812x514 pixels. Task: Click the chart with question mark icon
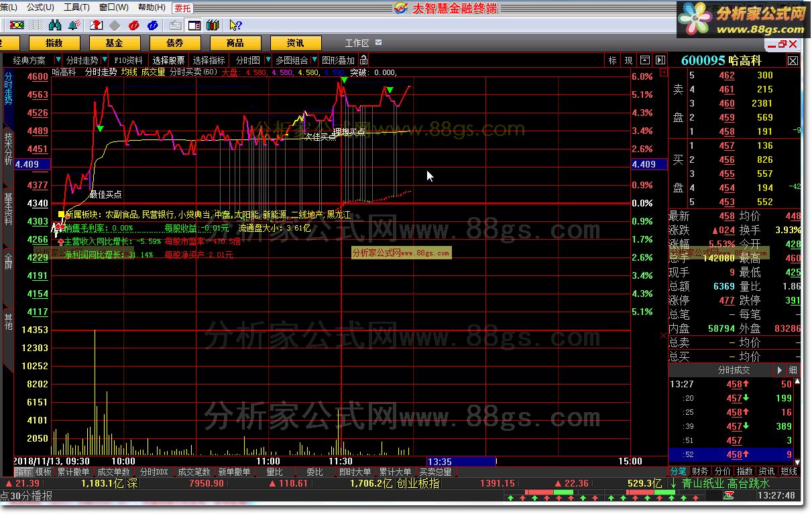click(x=96, y=25)
